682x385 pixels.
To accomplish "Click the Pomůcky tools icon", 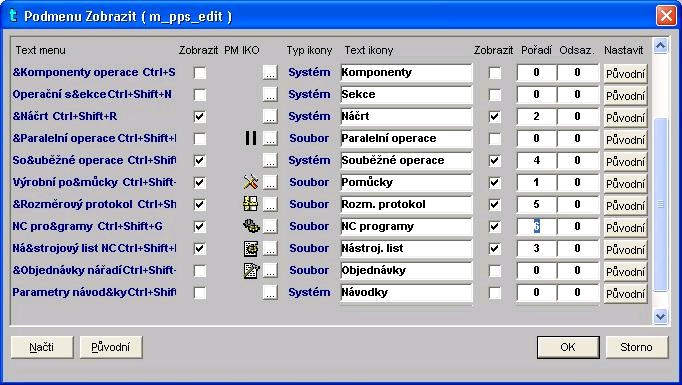I will click(x=251, y=182).
